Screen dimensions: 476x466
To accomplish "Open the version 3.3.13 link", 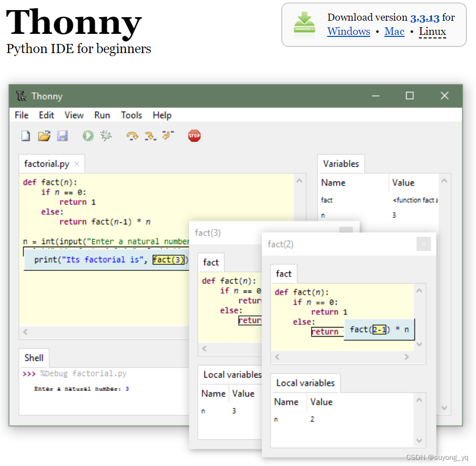I will (x=425, y=18).
